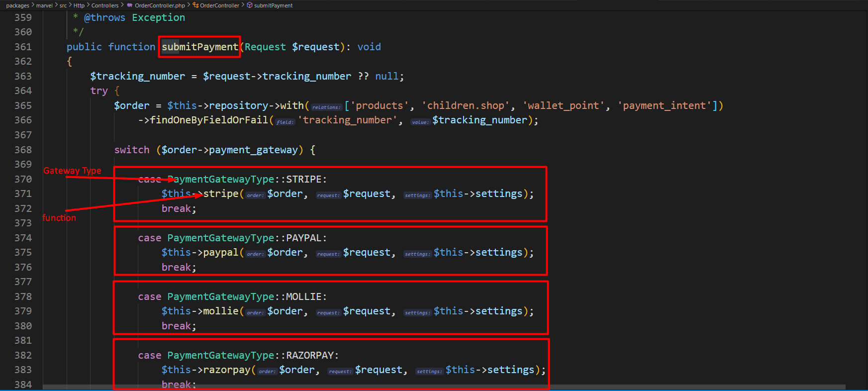Open the packages breadcrumb folder
868x391 pixels.
click(x=17, y=5)
